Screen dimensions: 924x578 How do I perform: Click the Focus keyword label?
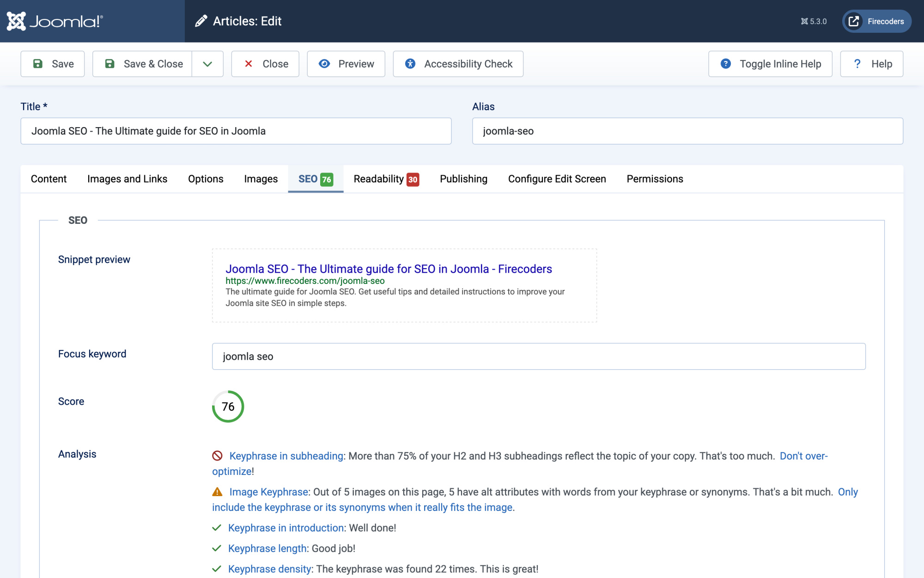(92, 354)
